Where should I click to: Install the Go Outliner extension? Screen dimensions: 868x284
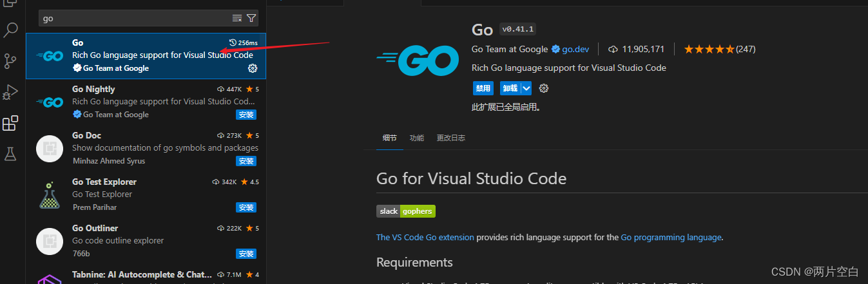246,254
